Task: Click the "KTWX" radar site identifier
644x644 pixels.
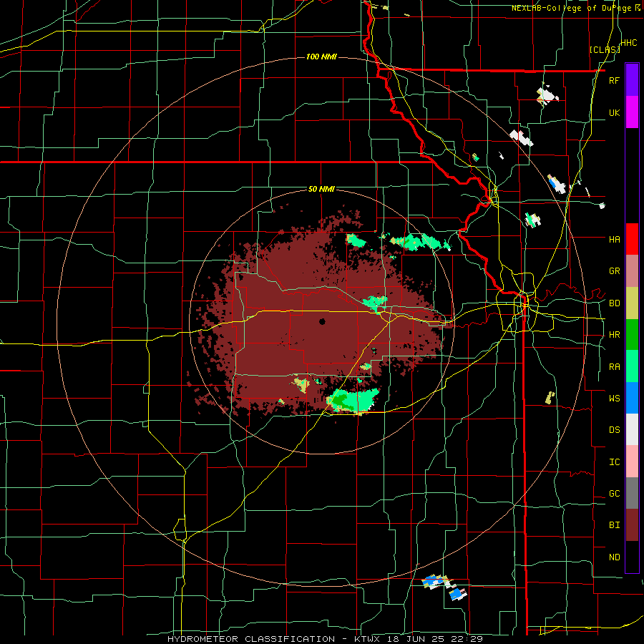Action: (x=366, y=639)
